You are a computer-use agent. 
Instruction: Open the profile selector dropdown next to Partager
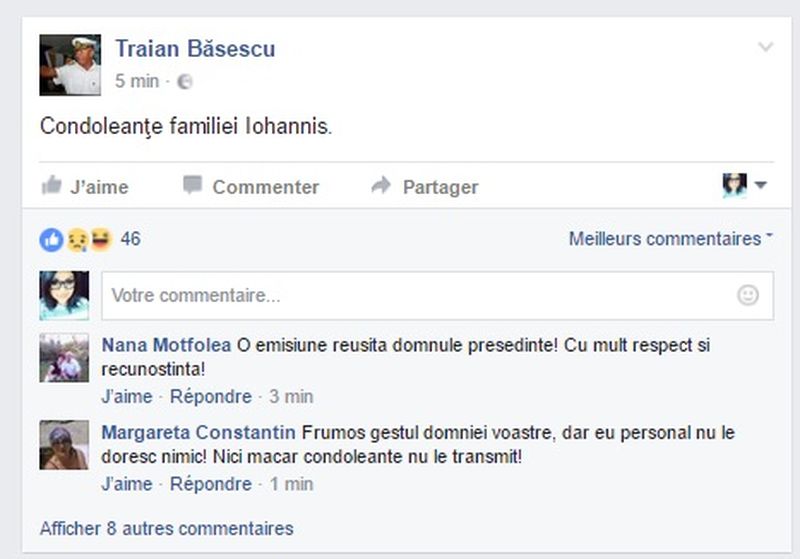(x=744, y=185)
